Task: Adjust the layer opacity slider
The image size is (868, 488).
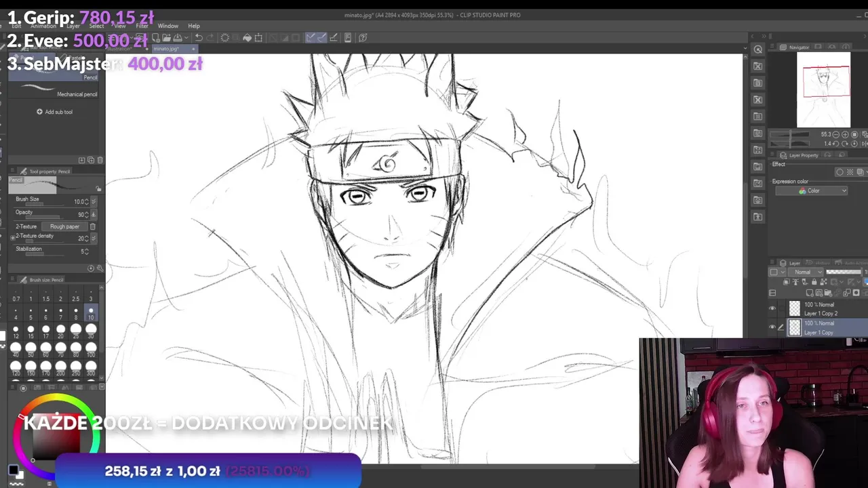Action: coord(843,272)
